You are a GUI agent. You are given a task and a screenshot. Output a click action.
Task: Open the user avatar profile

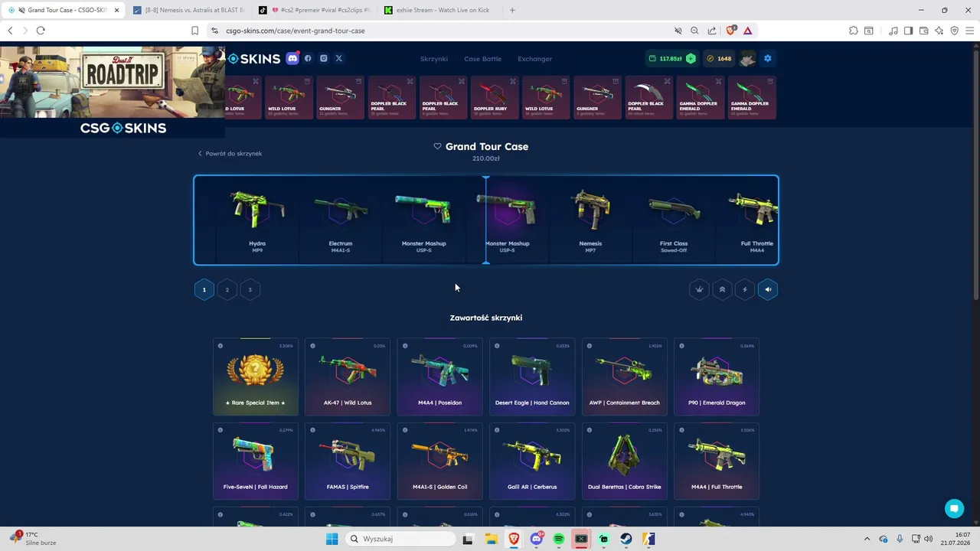747,58
